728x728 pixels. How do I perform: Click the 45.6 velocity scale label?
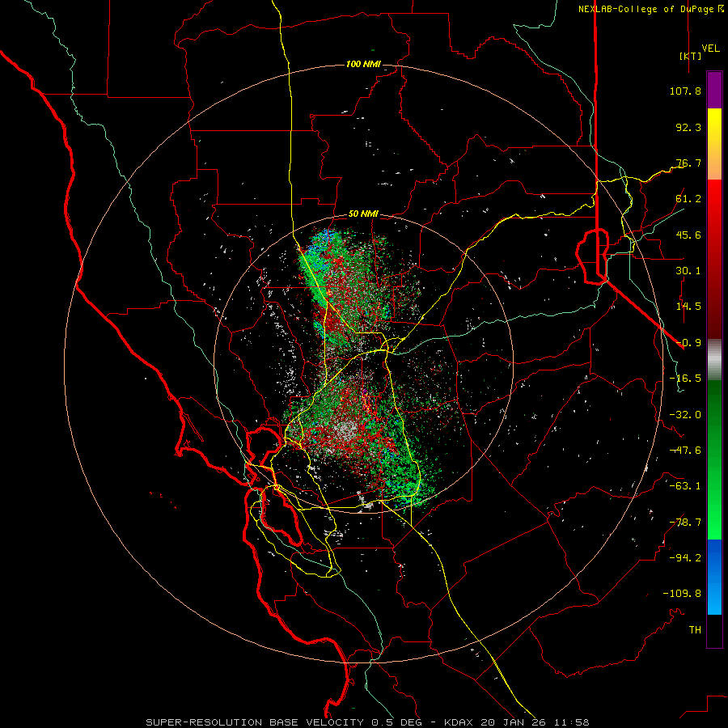click(x=688, y=235)
